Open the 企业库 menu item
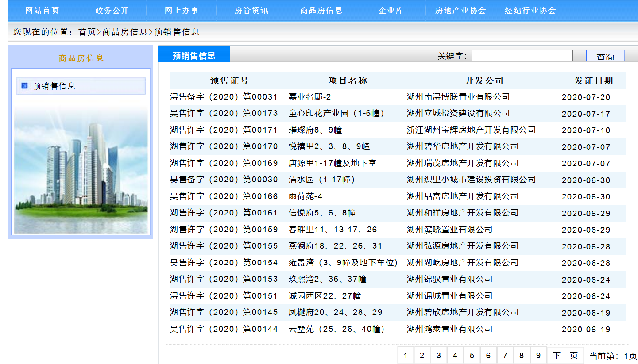 (x=391, y=11)
